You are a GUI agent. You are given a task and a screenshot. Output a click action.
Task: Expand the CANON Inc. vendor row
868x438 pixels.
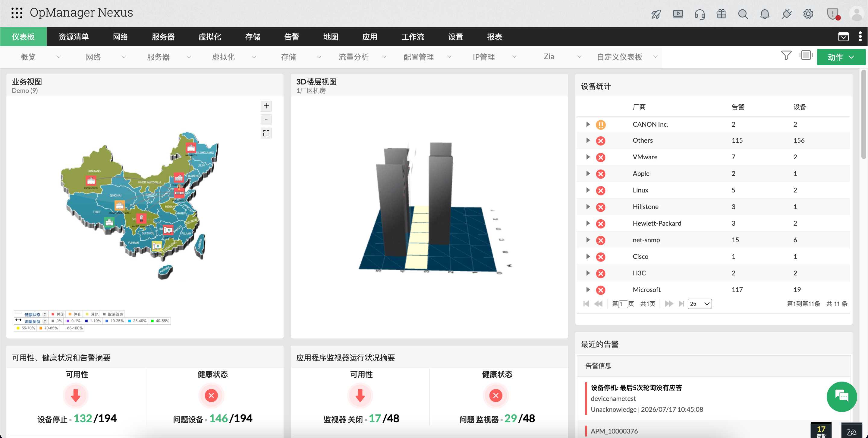pos(588,124)
